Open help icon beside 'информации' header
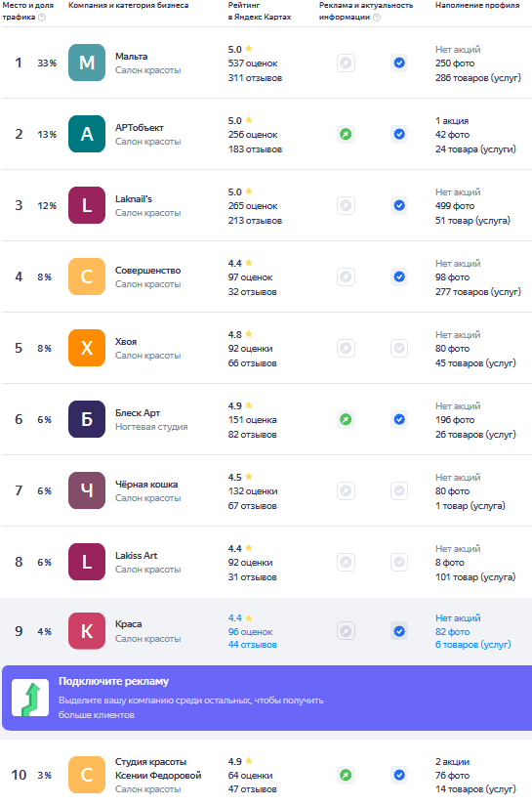 pyautogui.click(x=377, y=17)
